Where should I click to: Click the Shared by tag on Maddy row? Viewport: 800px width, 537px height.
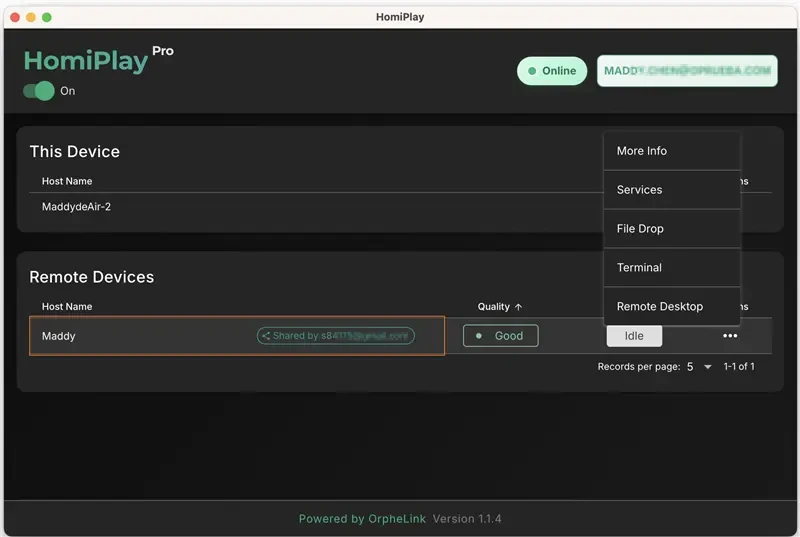(336, 336)
